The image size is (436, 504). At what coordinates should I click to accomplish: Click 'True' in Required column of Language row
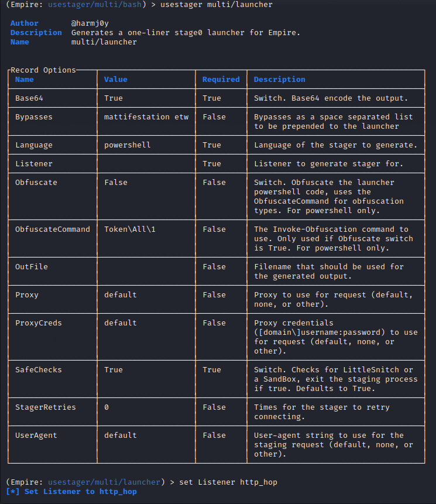coord(212,145)
